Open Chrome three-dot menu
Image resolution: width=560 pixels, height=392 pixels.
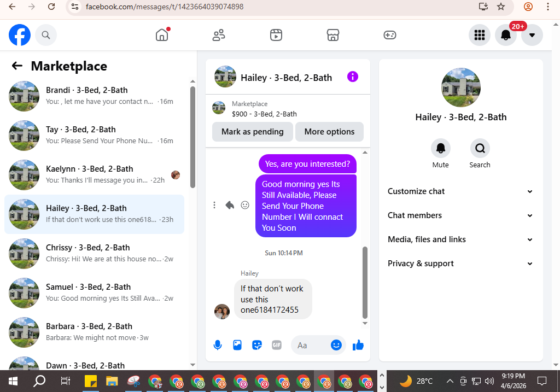[x=548, y=7]
